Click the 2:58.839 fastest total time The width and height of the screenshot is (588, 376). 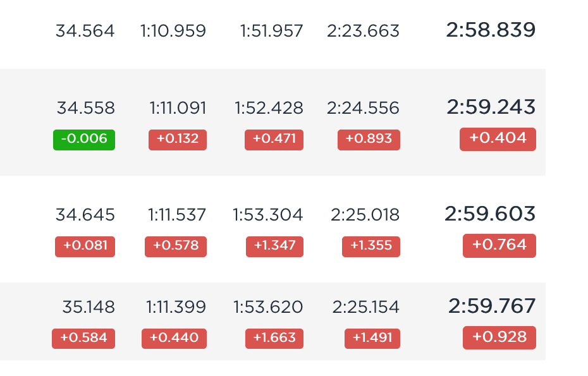pyautogui.click(x=491, y=30)
